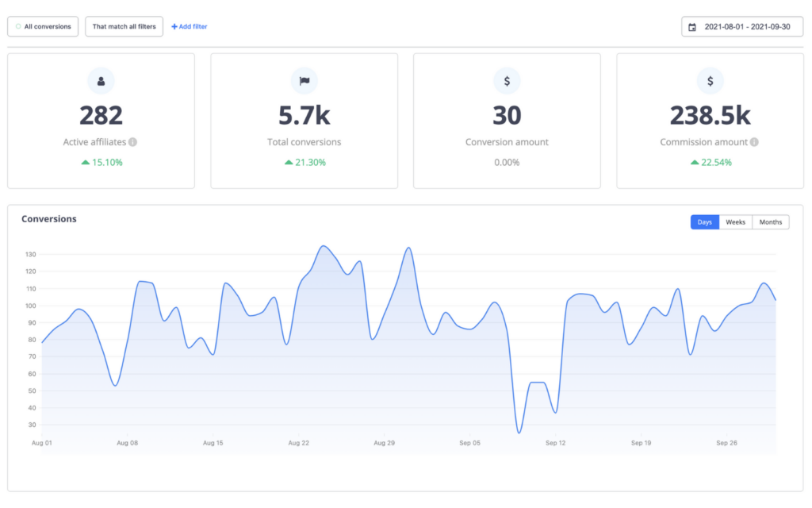Click the dollar icon above Commission amount
Screen dimensions: 812x508
pyautogui.click(x=710, y=80)
